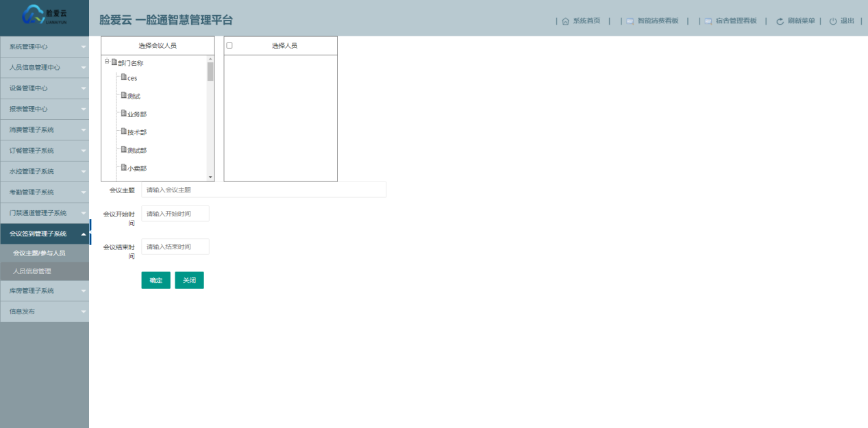Image resolution: width=868 pixels, height=428 pixels.
Task: Open the 设备管理中心 menu
Action: (45, 88)
